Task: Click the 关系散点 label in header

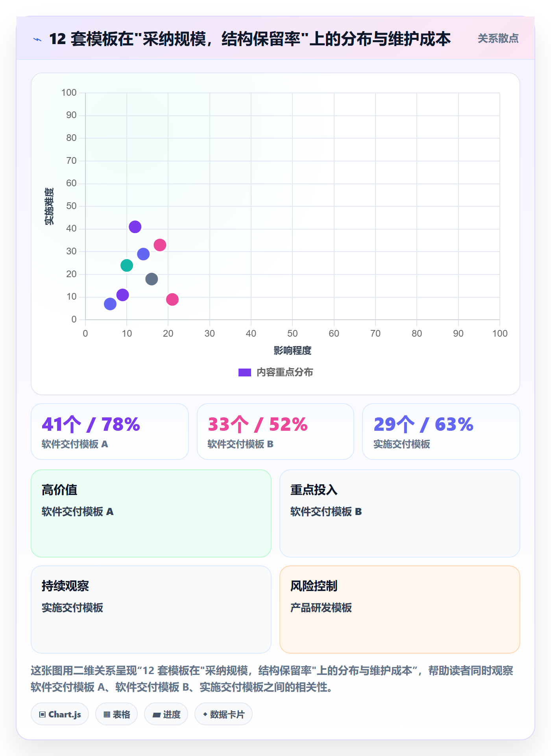Action: 498,39
